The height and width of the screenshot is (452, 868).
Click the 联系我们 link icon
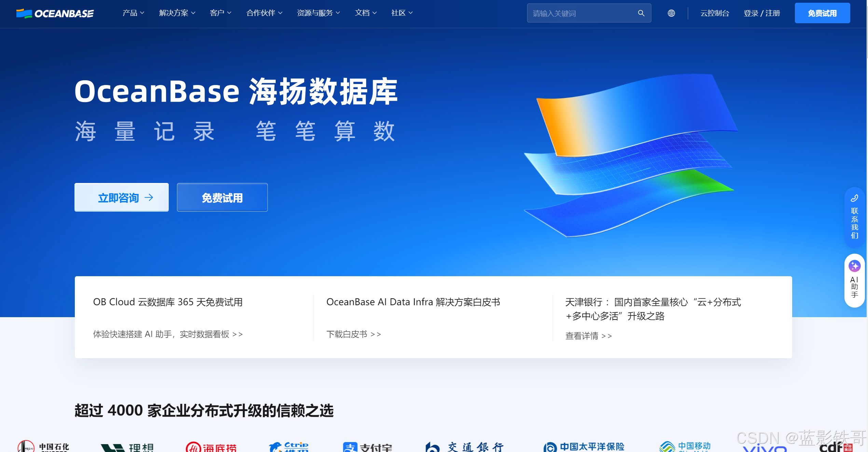tap(854, 198)
